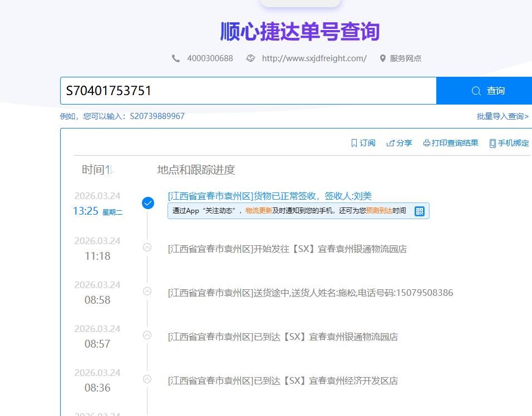532x416 pixels.
Task: Click the tracking number input field
Action: click(x=248, y=91)
